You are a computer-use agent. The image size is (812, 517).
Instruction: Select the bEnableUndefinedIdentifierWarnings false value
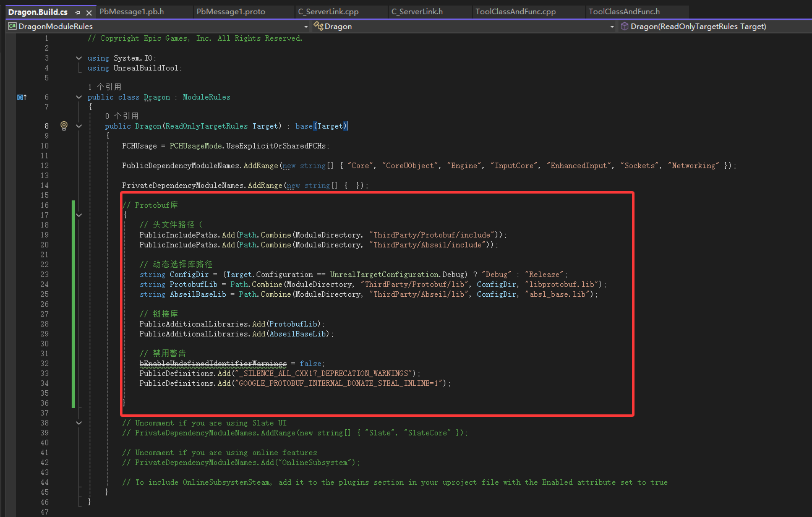(x=310, y=363)
